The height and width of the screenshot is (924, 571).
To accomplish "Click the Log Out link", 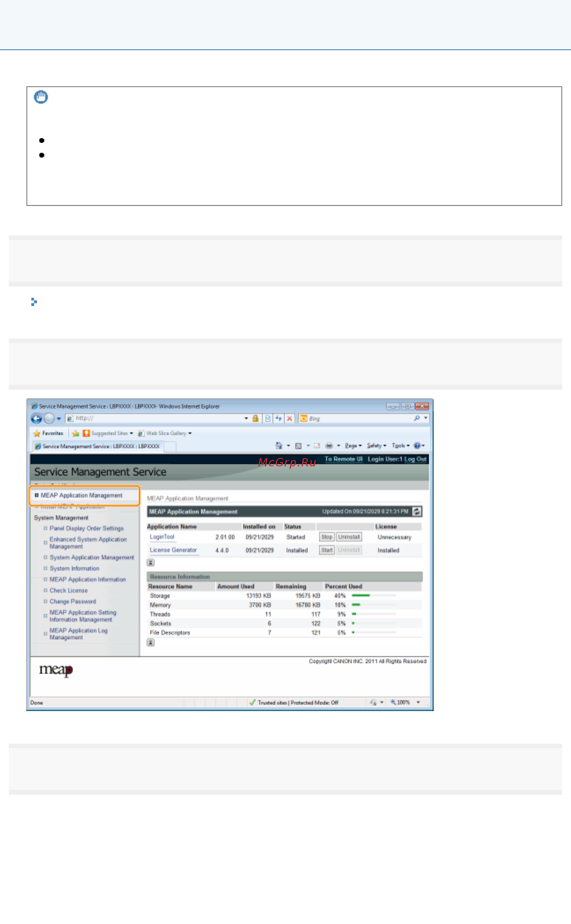I will point(415,459).
